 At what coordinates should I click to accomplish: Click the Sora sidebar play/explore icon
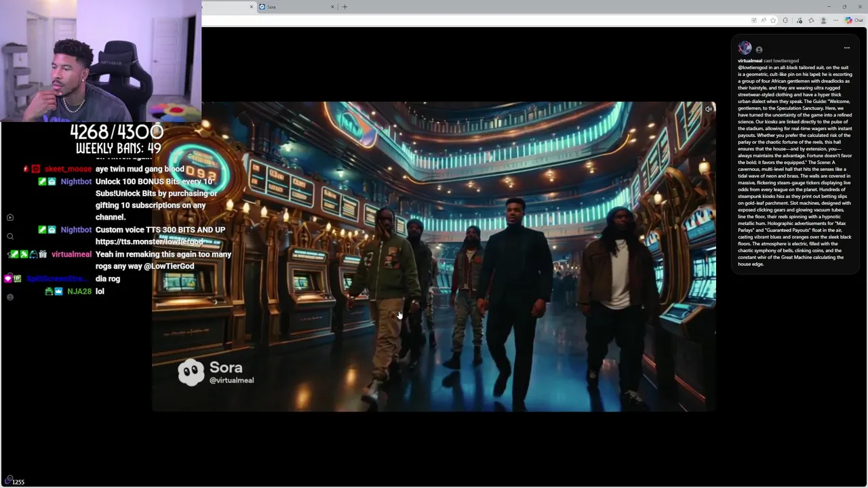10,218
